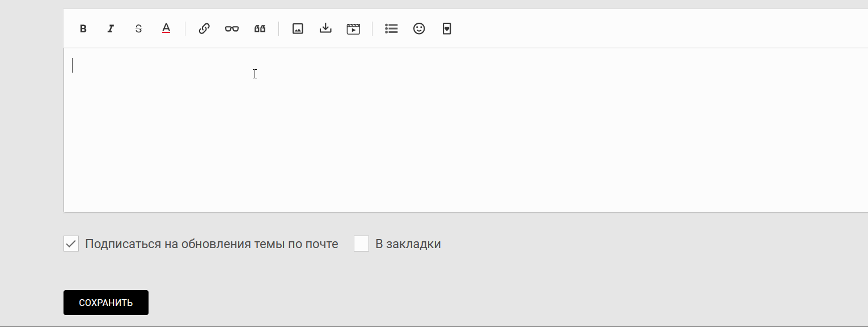Uncheck subscribe to topic updates by email

pyautogui.click(x=71, y=244)
